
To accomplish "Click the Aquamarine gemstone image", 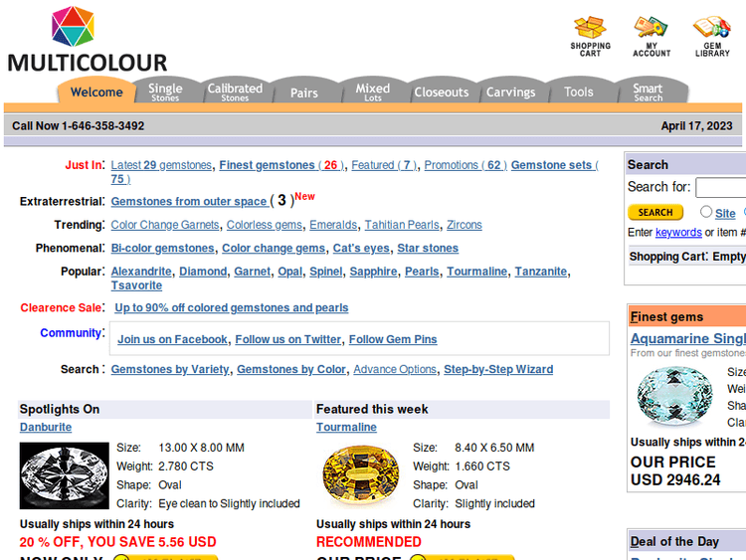I will pos(675,397).
